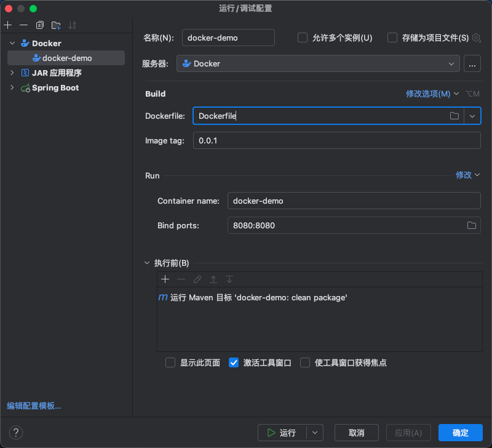Click the Container name field
This screenshot has width=492, height=448.
(x=354, y=201)
